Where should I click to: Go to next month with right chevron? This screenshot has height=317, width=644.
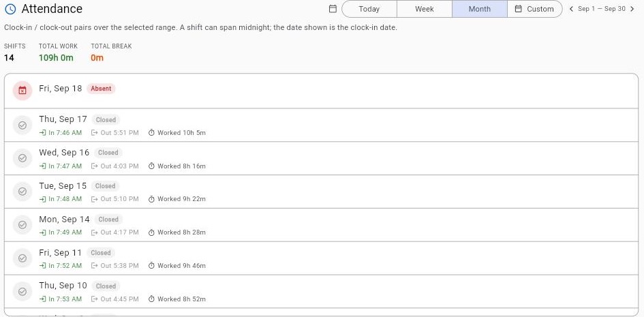(x=632, y=9)
